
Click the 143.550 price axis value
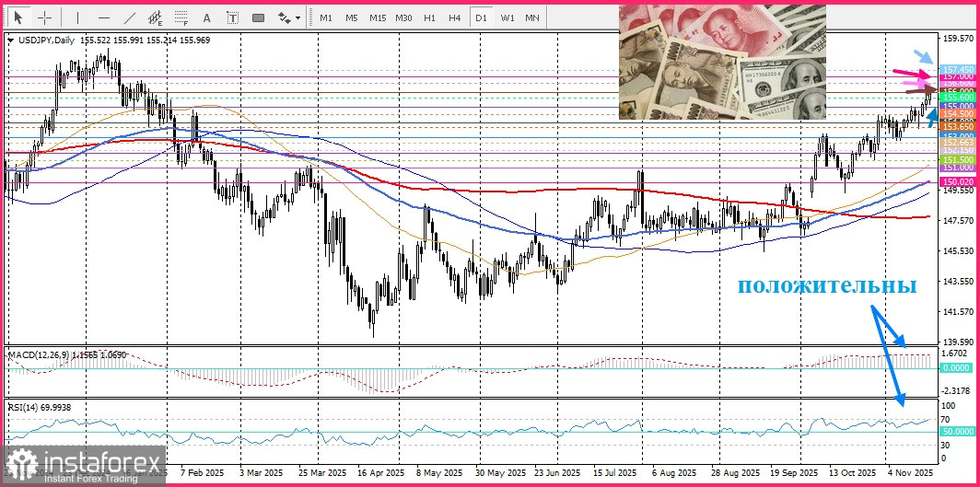tap(957, 282)
